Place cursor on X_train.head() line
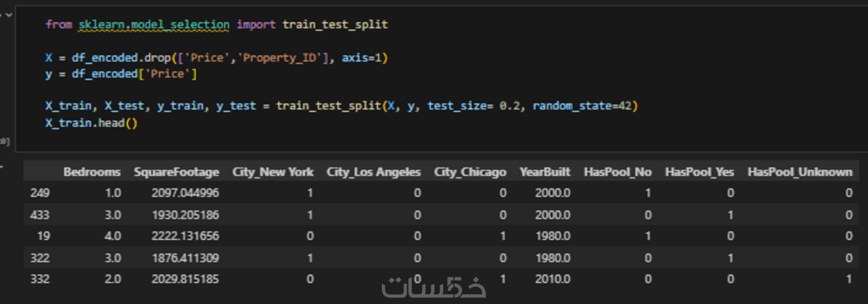The height and width of the screenshot is (304, 868). click(91, 122)
